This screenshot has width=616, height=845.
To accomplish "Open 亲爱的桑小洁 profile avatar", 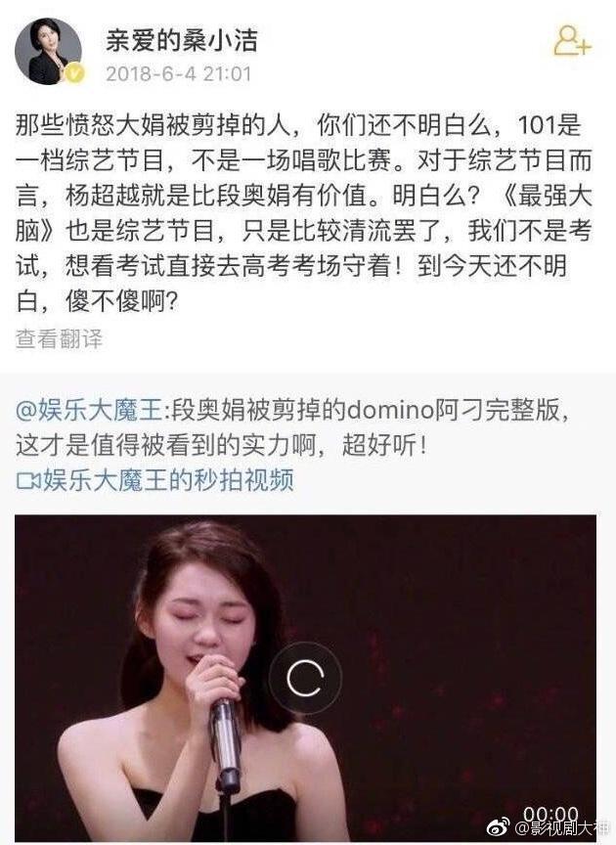I will [x=49, y=52].
